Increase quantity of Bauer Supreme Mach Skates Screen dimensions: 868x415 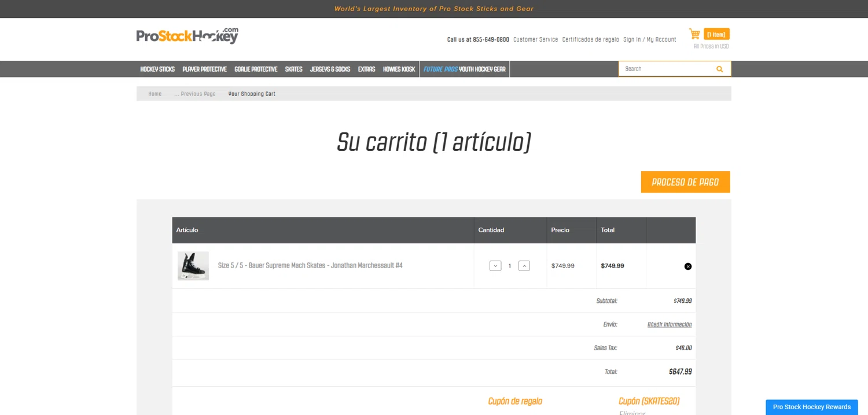click(x=524, y=266)
